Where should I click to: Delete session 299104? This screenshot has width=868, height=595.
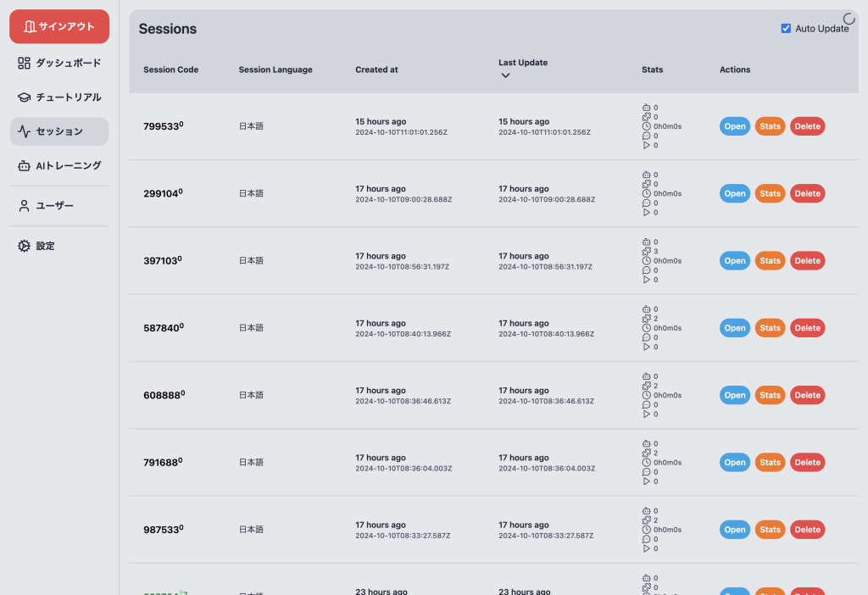pyautogui.click(x=807, y=193)
